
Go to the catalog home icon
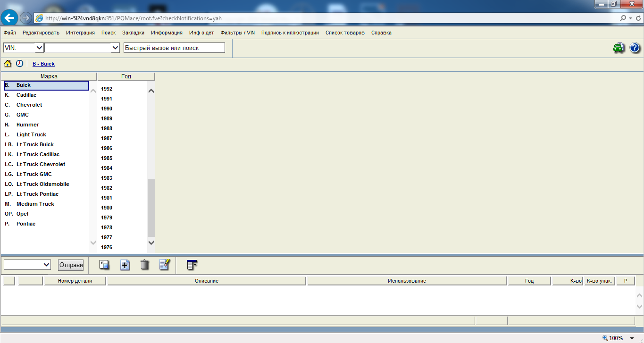[x=8, y=64]
